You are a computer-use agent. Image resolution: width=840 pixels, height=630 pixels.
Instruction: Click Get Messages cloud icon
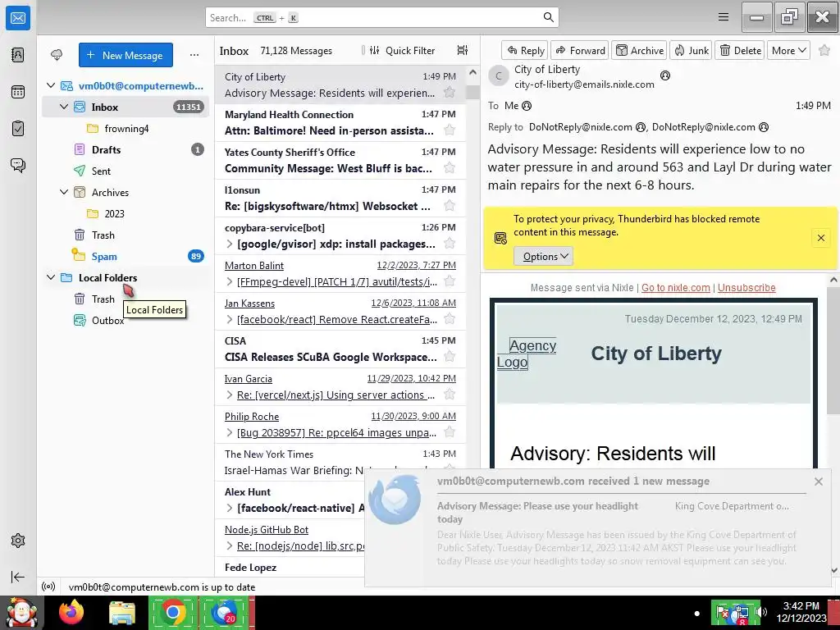click(57, 55)
